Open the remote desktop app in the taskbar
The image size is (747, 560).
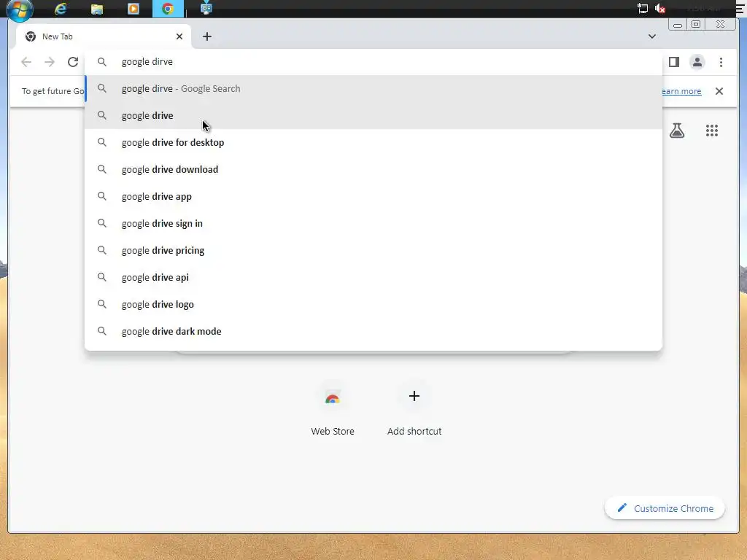(x=206, y=9)
